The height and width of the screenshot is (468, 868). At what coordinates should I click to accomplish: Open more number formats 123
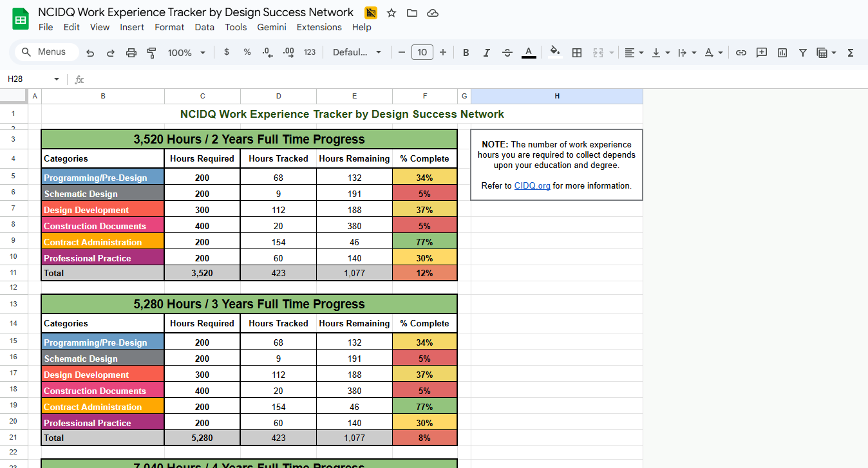[310, 52]
